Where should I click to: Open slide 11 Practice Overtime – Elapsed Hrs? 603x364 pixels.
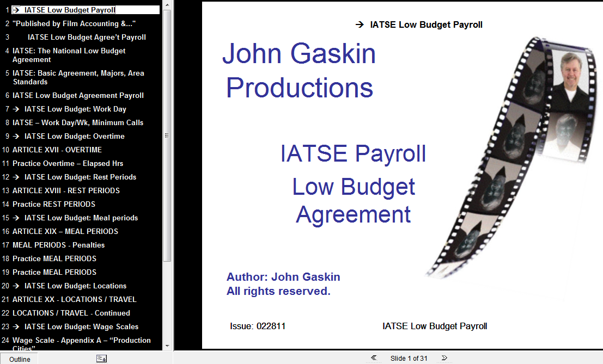[68, 164]
